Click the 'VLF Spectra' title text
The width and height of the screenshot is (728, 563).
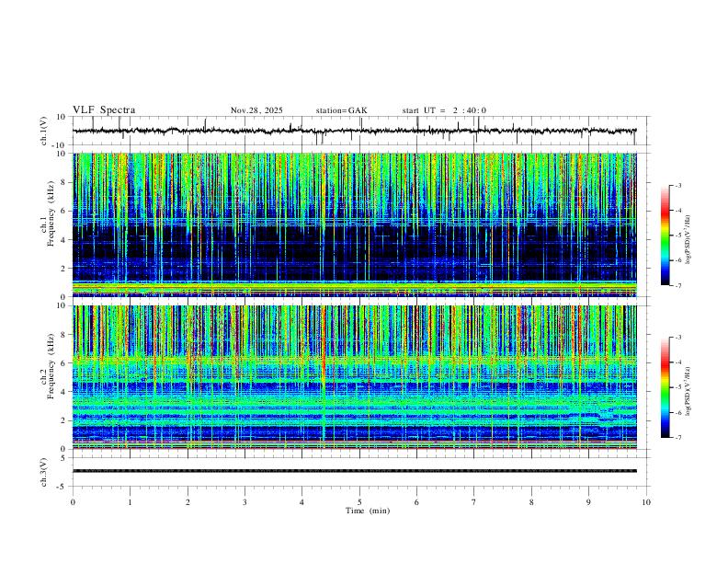click(104, 110)
